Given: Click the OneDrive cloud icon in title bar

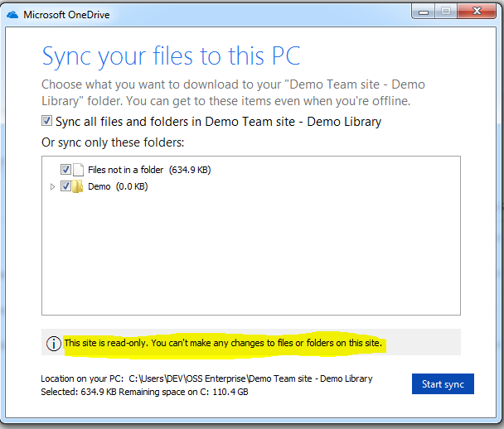Looking at the screenshot, I should [12, 15].
